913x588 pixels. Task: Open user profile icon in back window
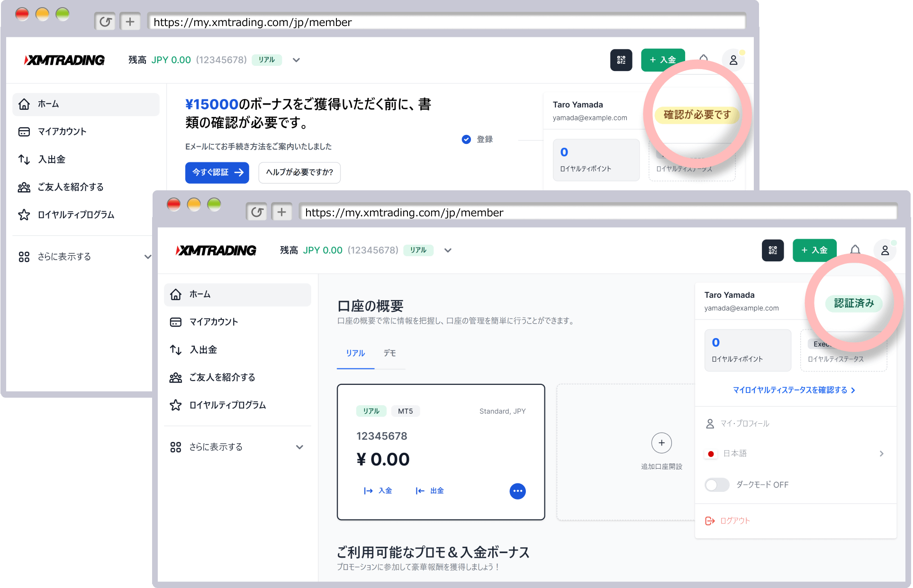[733, 60]
